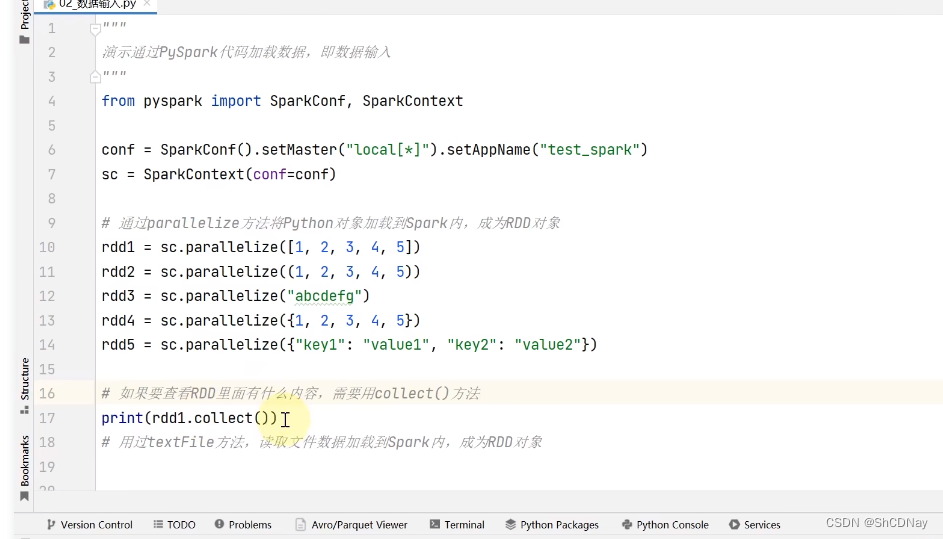Click the Bookmarks ribbon icon in sidebar

pos(25,496)
